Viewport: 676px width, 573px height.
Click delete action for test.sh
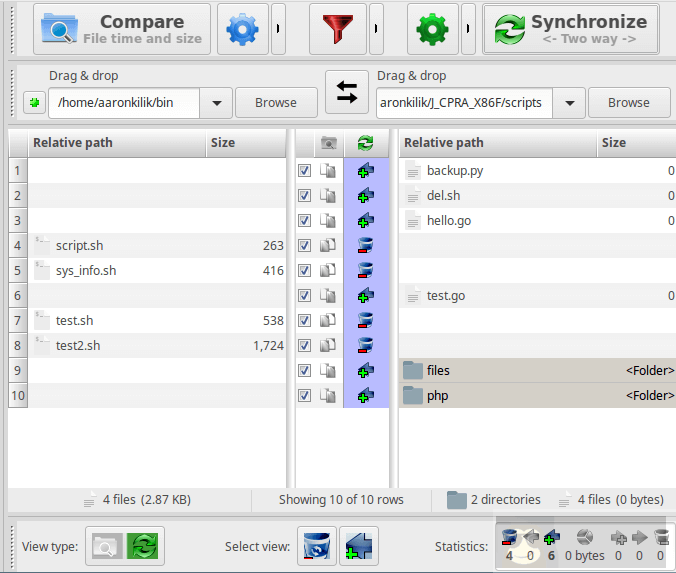click(x=366, y=321)
